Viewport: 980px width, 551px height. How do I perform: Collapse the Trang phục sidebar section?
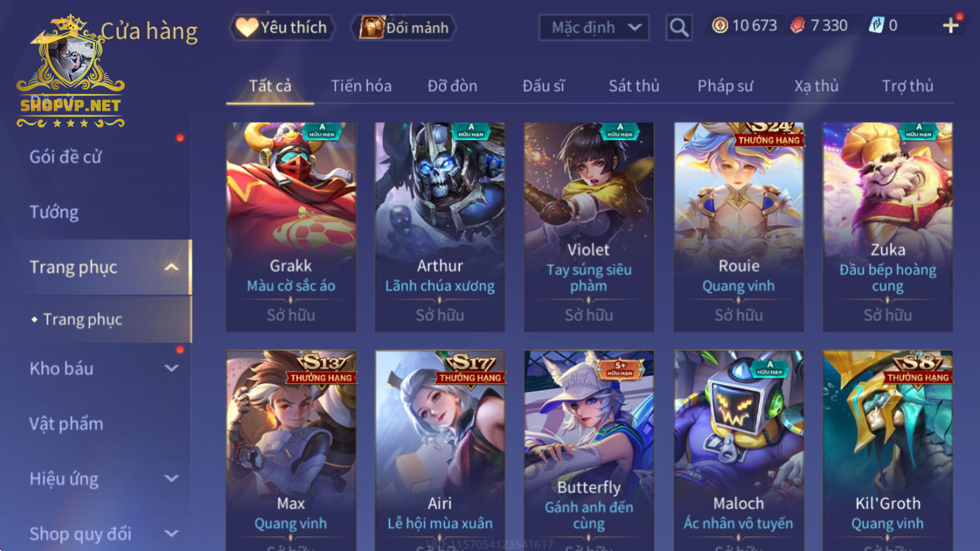pos(172,267)
